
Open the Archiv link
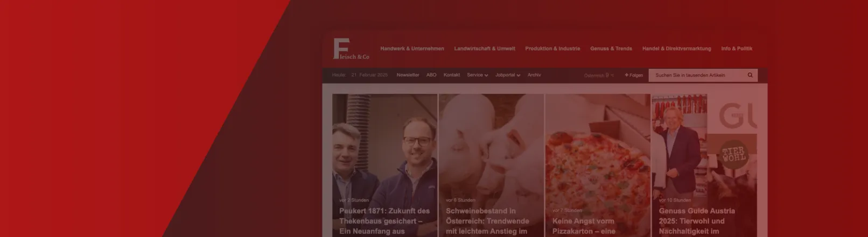click(x=534, y=75)
